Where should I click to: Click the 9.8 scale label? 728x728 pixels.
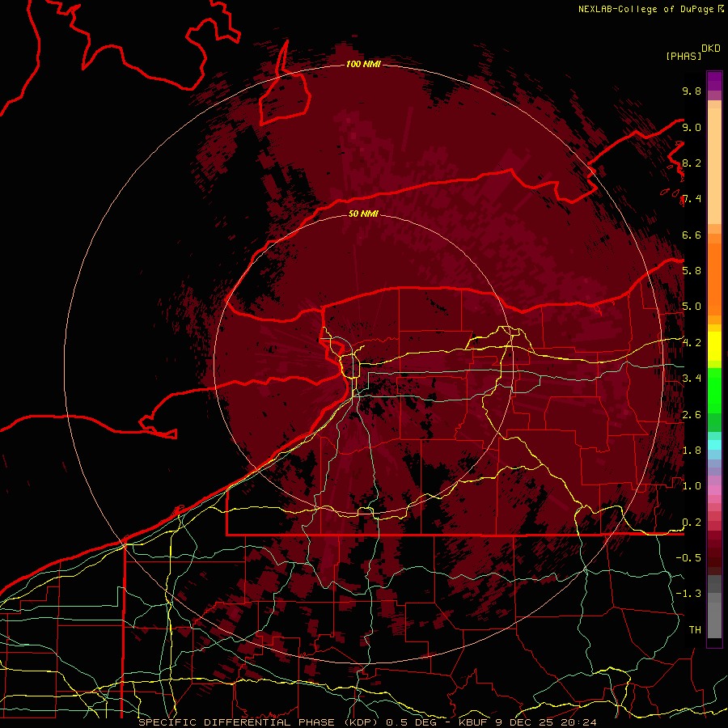click(692, 91)
